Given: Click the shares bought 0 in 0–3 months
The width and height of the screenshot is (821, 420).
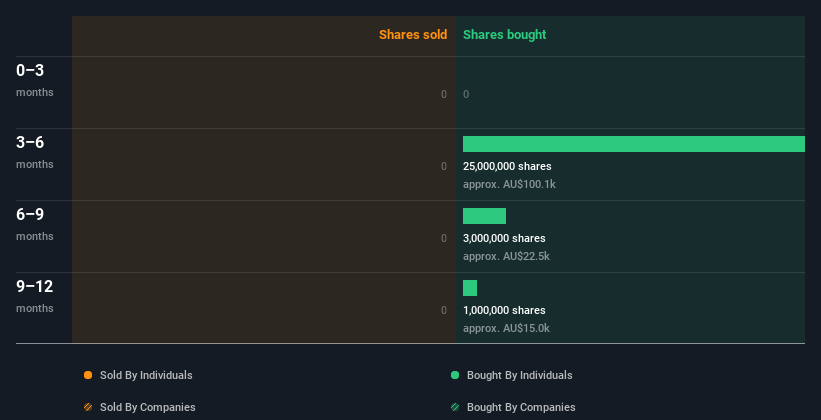Looking at the screenshot, I should point(466,94).
